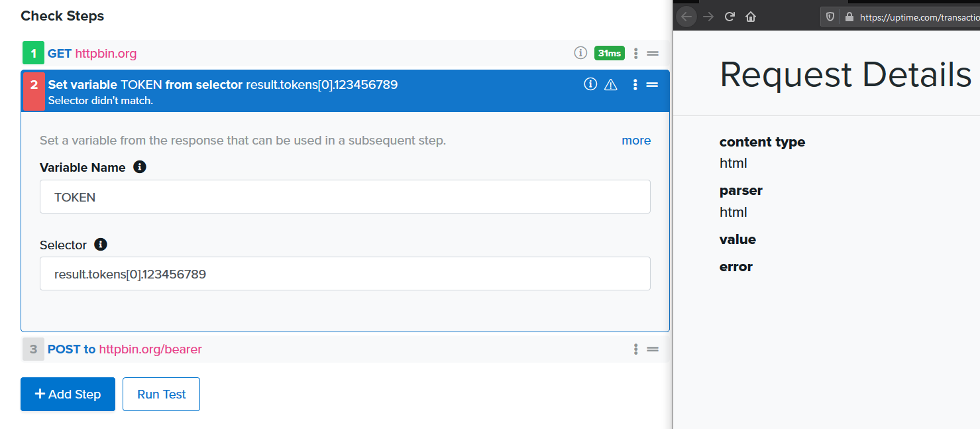Click the 31ms response time badge
Image resolution: width=980 pixels, height=429 pixels.
(609, 52)
